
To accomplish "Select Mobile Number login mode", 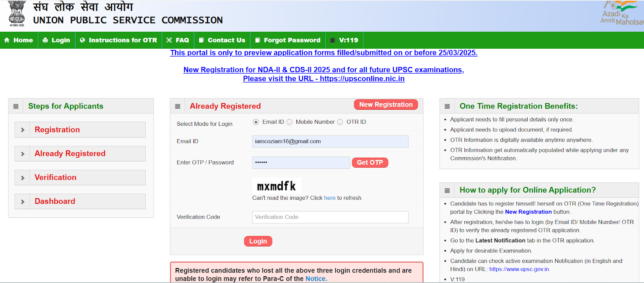I will click(289, 122).
